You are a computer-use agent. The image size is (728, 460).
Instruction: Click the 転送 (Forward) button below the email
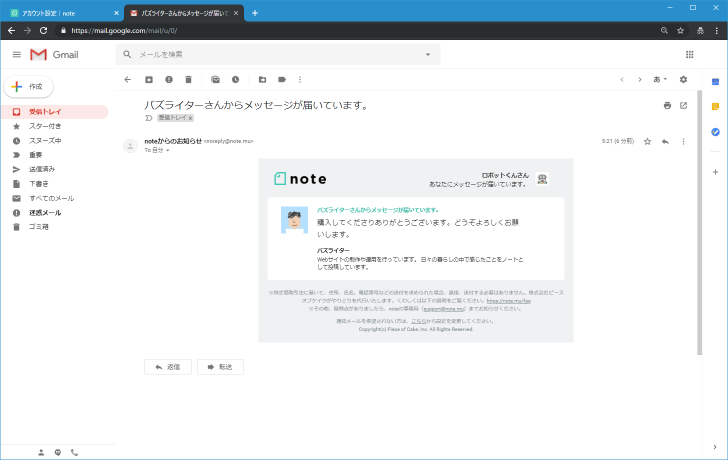[x=220, y=367]
